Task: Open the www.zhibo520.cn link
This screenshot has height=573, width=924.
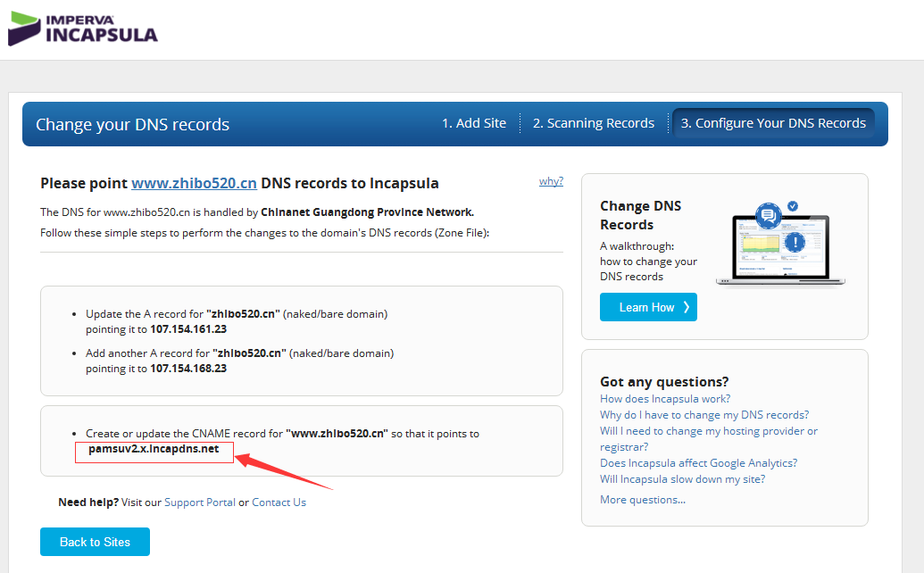Action: click(194, 183)
